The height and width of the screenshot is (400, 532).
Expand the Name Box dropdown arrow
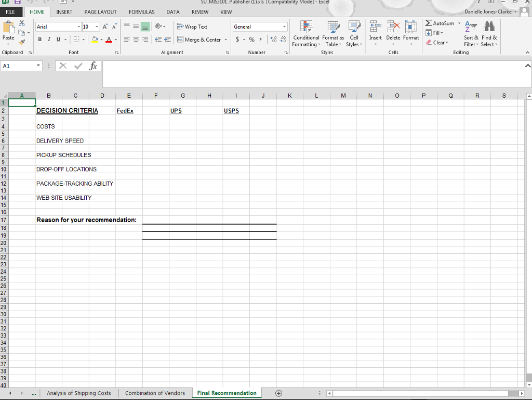38,66
